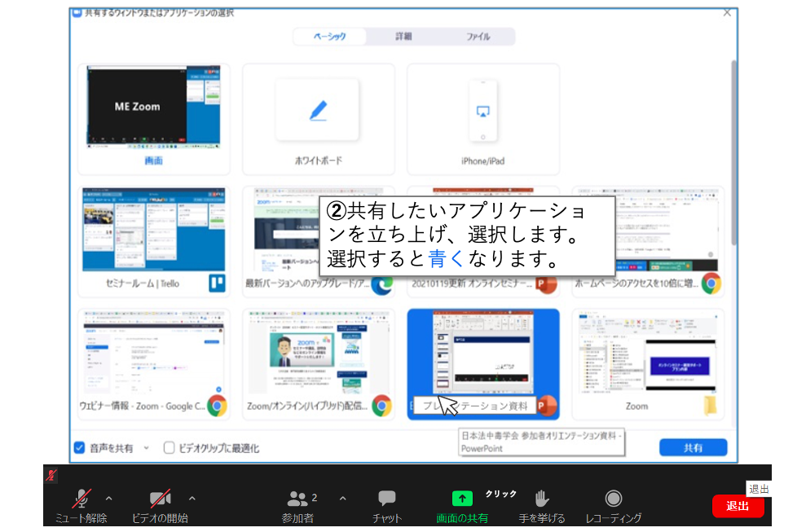
Task: Click the microphone unmute icon
Action: point(81,498)
